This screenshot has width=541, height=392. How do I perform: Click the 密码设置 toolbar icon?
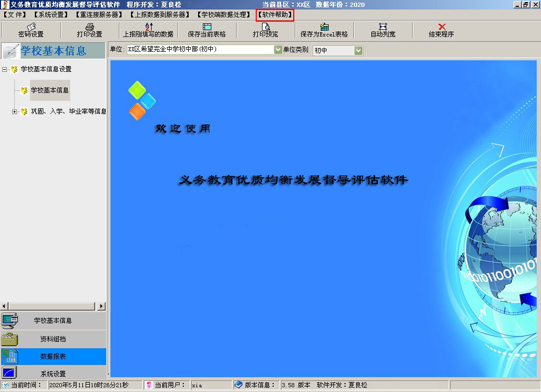click(x=31, y=26)
